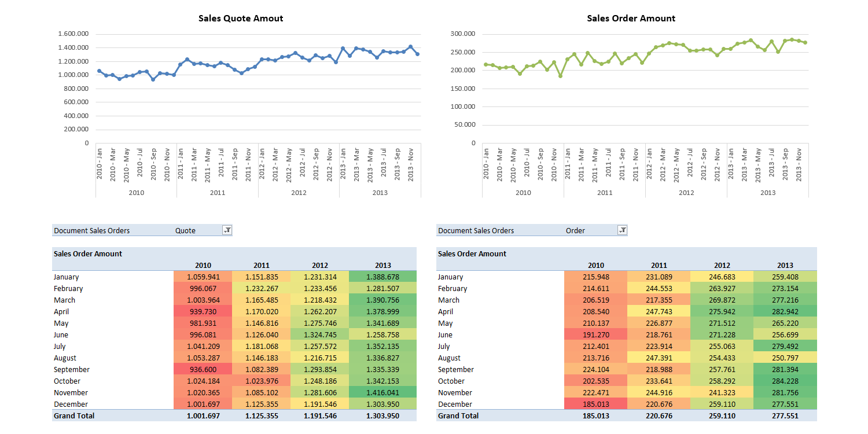Viewport: 868px width, 434px height.
Task: Click the 150.000 axis label on order chart
Action: pos(463,88)
